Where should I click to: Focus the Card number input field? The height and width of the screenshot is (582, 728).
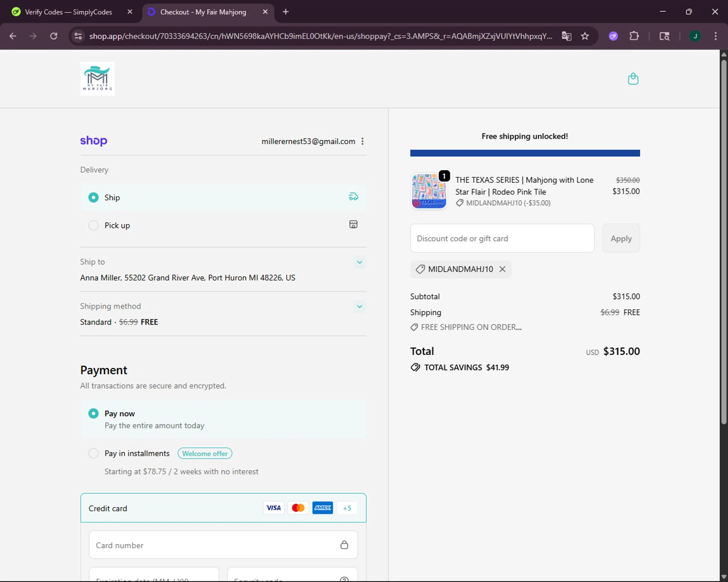223,545
